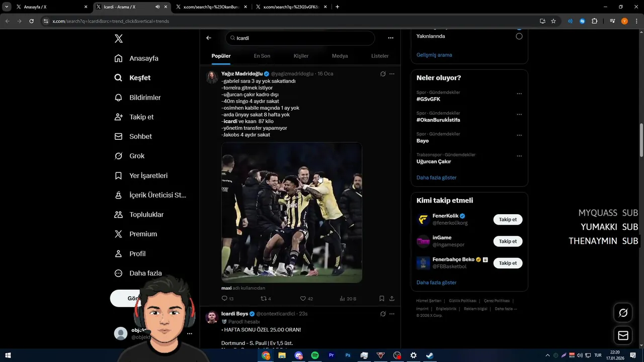Open new browser tab
The height and width of the screenshot is (362, 644).
click(337, 7)
